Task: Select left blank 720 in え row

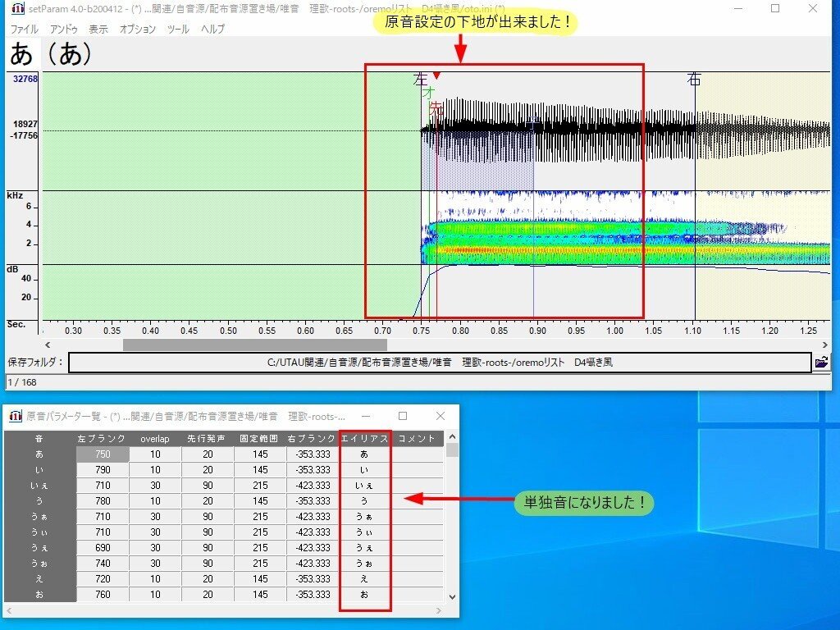Action: pyautogui.click(x=103, y=578)
